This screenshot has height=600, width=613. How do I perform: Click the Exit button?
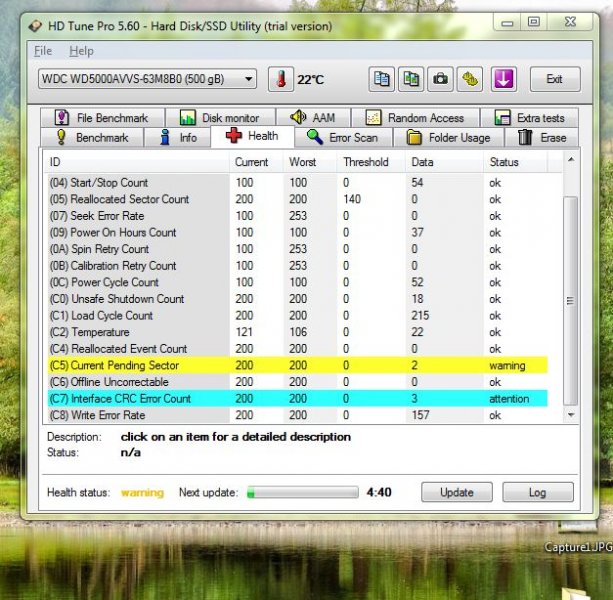click(x=555, y=79)
